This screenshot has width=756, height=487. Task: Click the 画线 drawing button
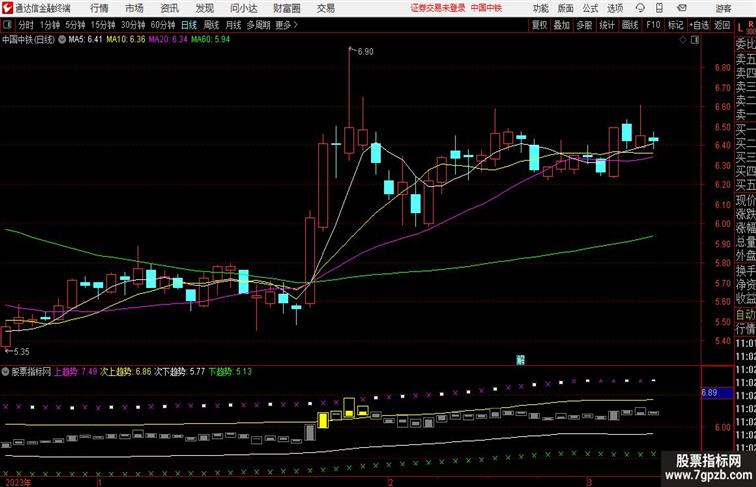click(630, 25)
